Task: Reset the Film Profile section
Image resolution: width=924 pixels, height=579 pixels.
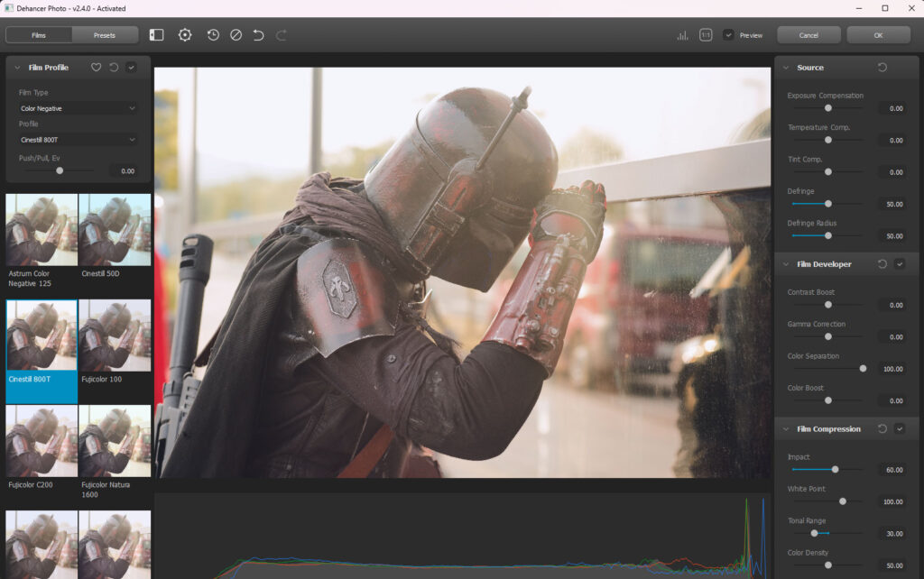Action: click(x=114, y=68)
